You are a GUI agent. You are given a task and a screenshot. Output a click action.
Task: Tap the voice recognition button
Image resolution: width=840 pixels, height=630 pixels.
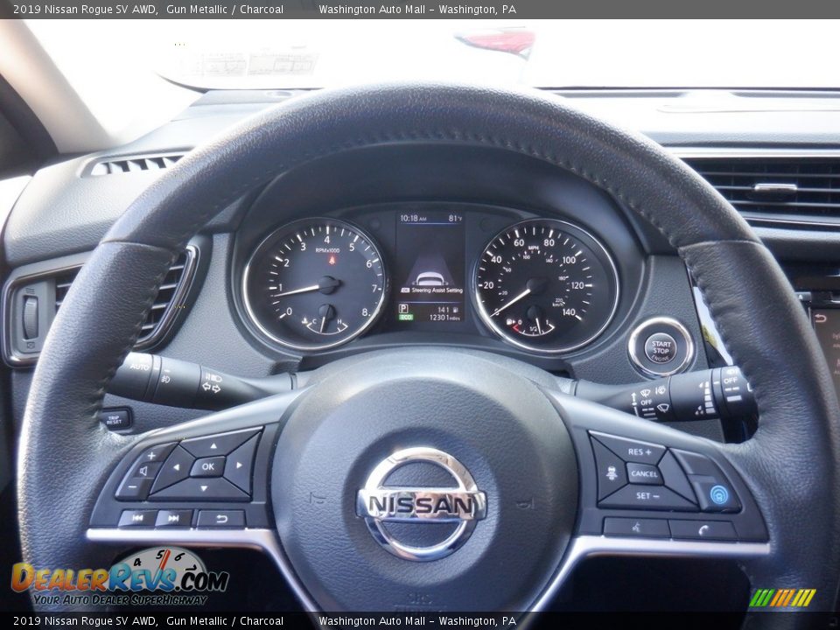[636, 528]
